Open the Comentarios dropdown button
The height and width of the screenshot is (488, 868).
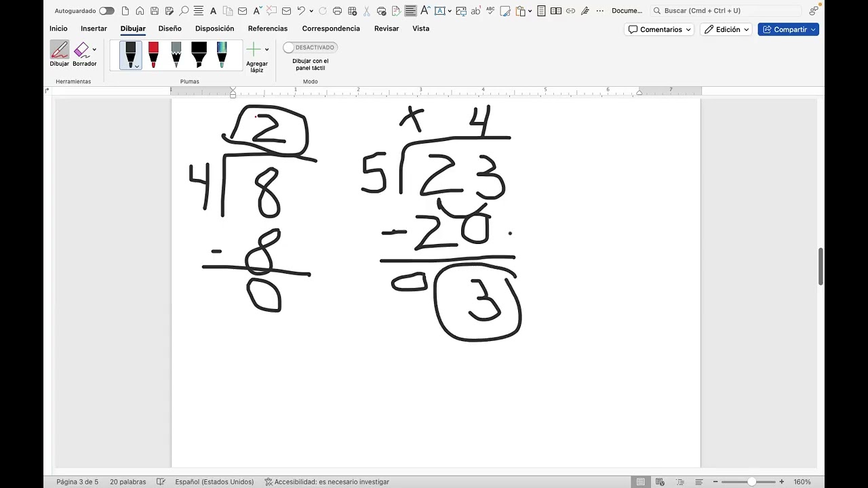click(659, 30)
